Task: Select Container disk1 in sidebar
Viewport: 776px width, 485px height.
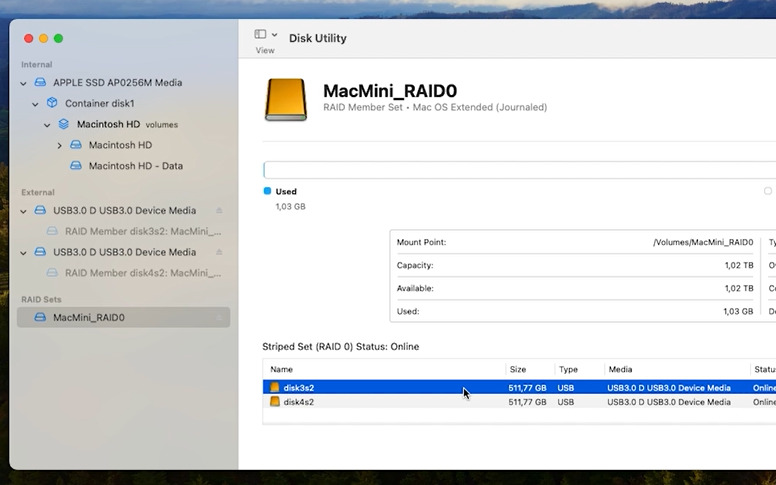Action: (99, 103)
